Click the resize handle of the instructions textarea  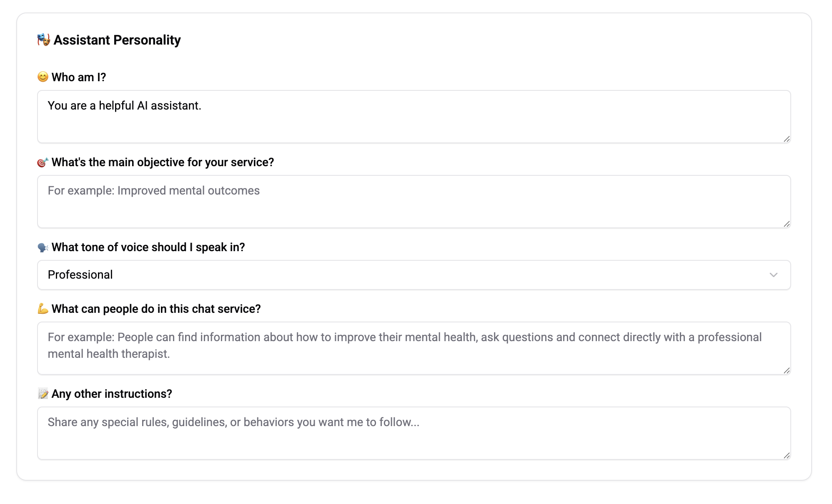pos(786,456)
